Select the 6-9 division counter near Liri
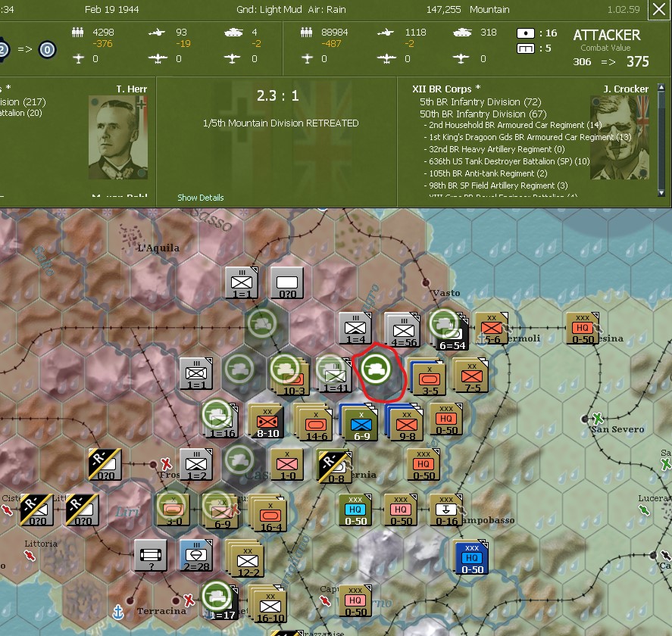The height and width of the screenshot is (636, 672). point(221,511)
